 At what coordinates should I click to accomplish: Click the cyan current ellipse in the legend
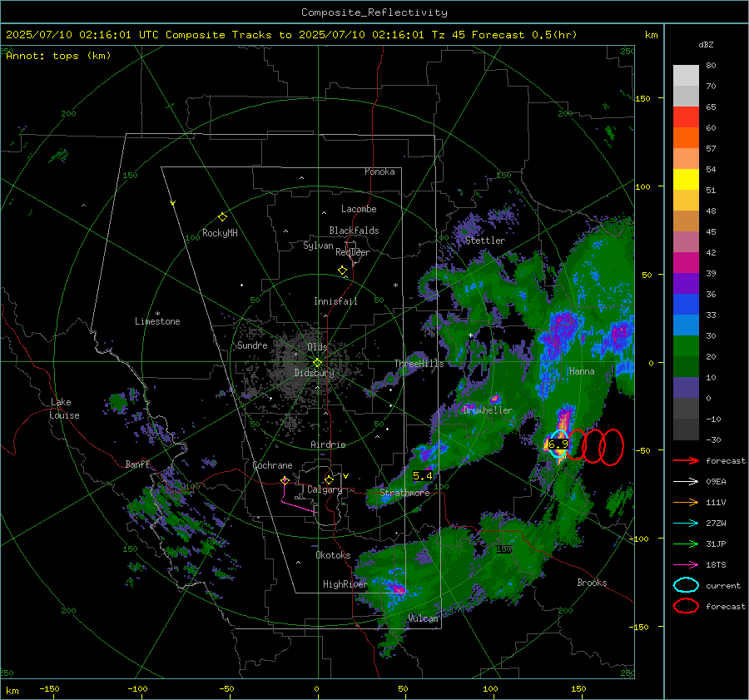[x=686, y=585]
